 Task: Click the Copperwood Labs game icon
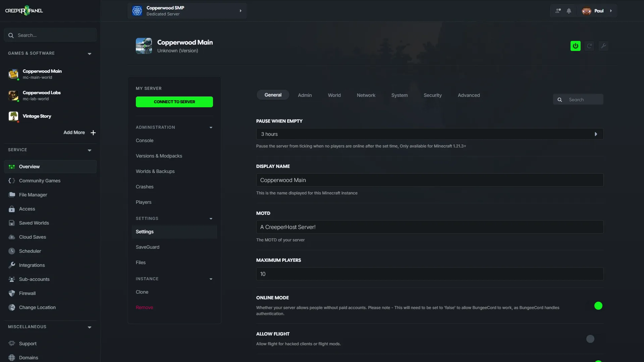click(x=13, y=96)
